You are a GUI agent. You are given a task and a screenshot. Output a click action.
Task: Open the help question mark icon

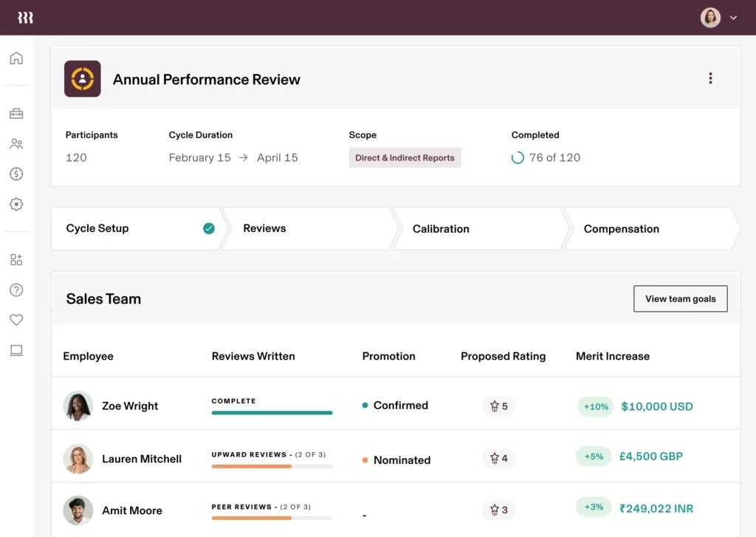[x=16, y=290]
